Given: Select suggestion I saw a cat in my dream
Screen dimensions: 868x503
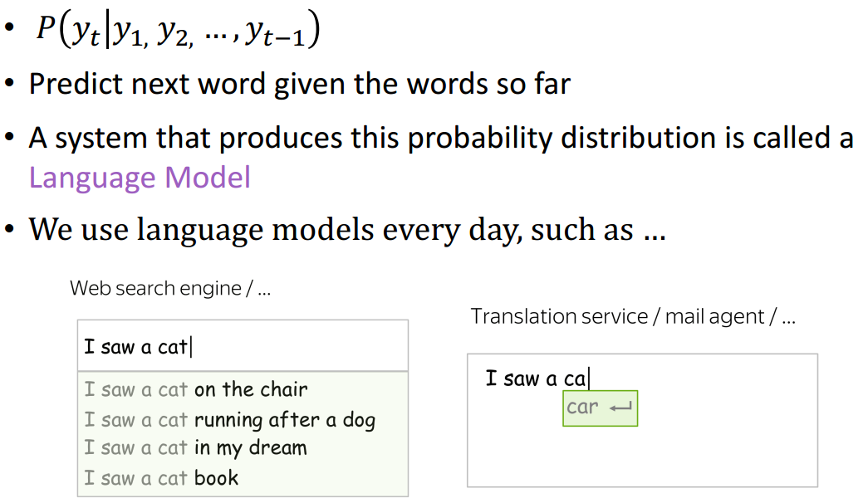Looking at the screenshot, I should click(x=196, y=448).
